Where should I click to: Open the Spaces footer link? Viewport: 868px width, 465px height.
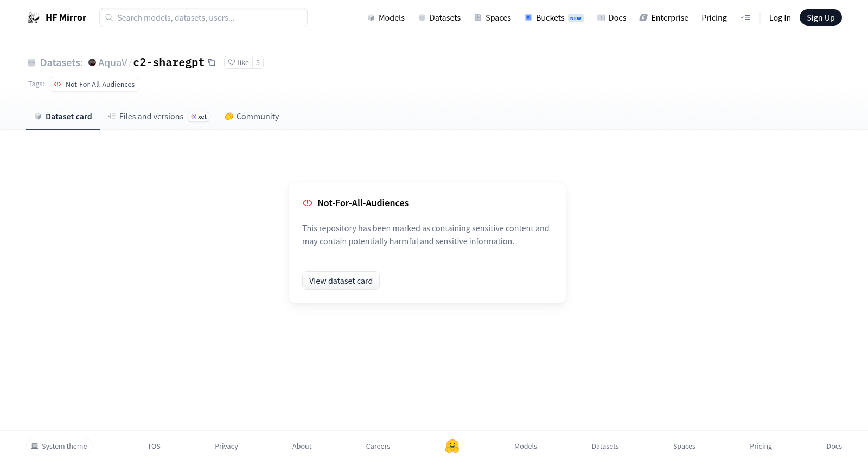(x=684, y=446)
